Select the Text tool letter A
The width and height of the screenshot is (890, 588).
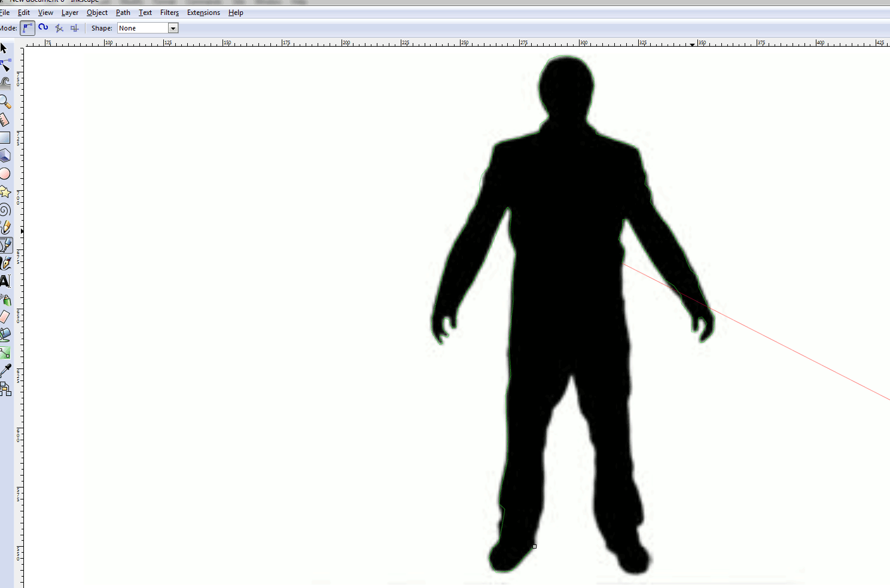point(5,281)
